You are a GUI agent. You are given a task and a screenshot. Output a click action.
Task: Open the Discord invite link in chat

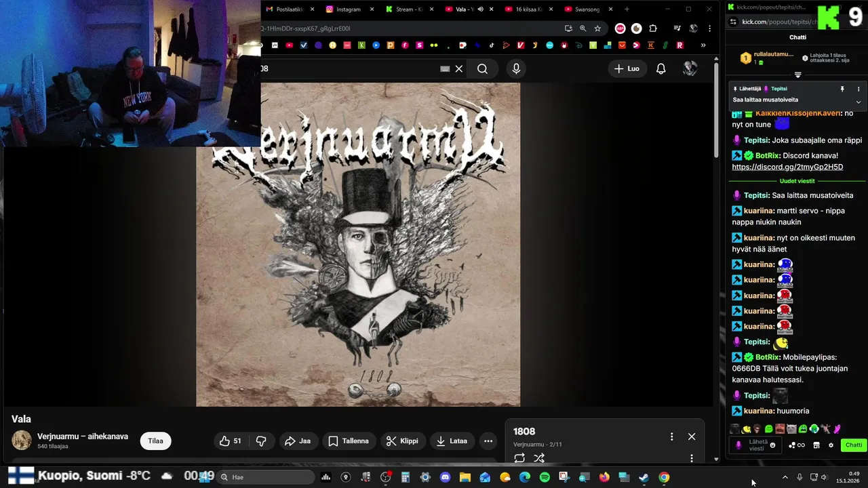coord(787,167)
